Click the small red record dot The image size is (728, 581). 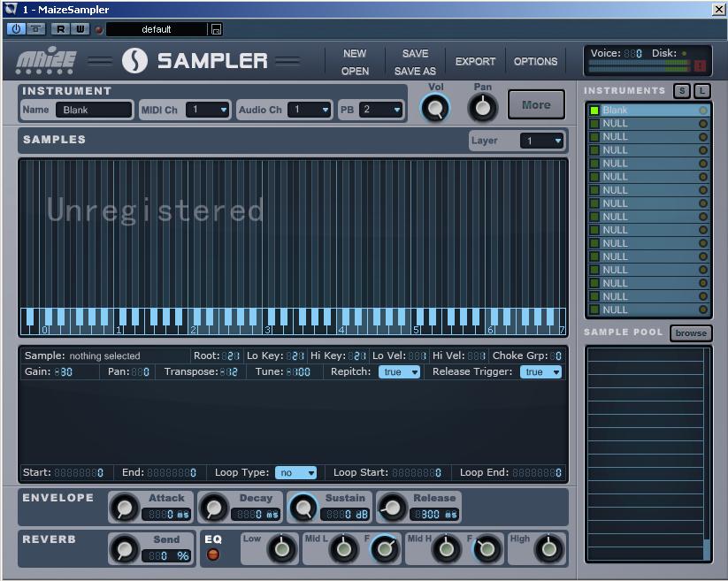98,30
